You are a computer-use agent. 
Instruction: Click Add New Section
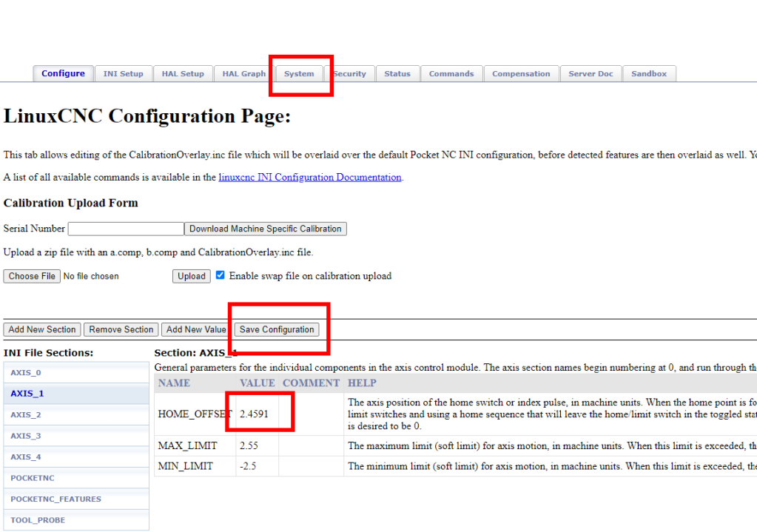coord(41,329)
